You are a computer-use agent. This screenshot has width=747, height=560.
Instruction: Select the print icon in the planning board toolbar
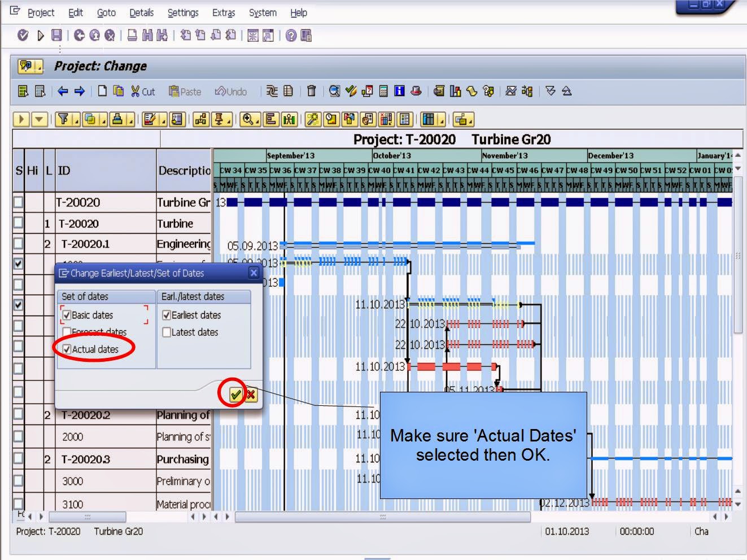[119, 119]
